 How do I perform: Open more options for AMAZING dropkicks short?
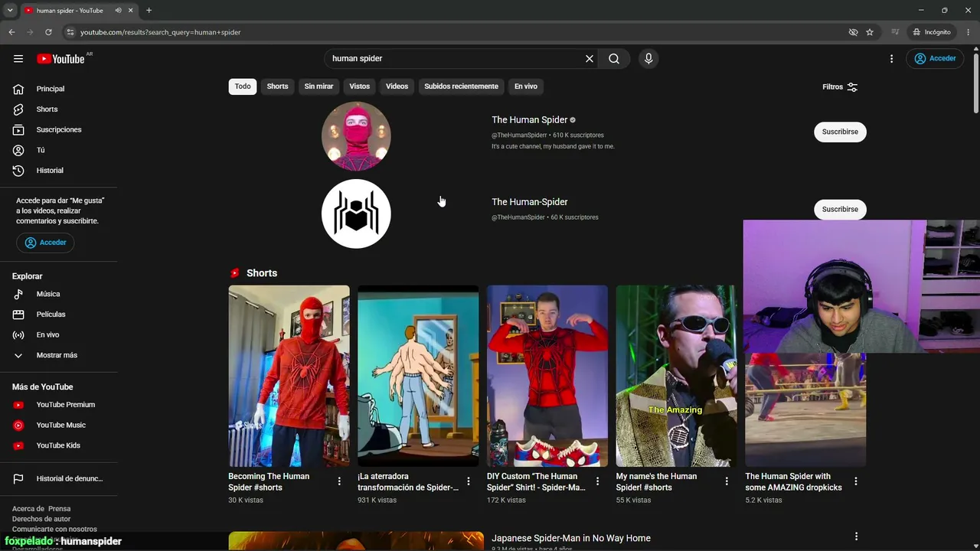(x=856, y=481)
